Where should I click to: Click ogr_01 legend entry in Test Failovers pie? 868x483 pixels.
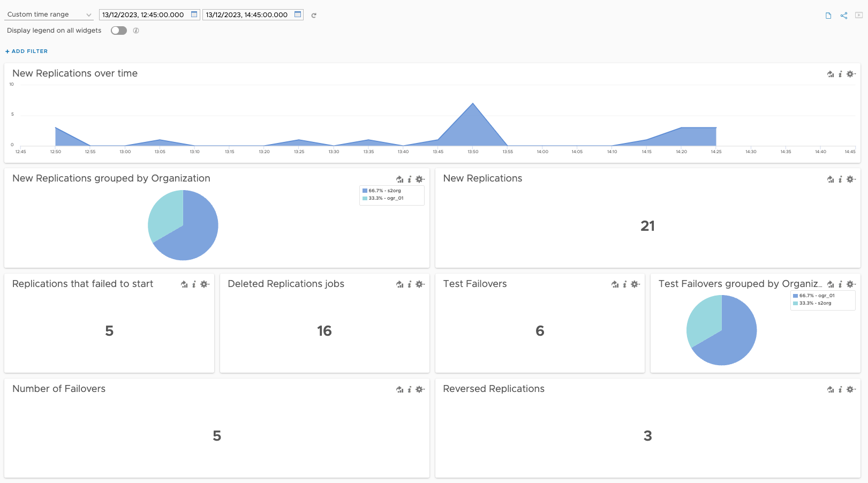click(x=814, y=296)
